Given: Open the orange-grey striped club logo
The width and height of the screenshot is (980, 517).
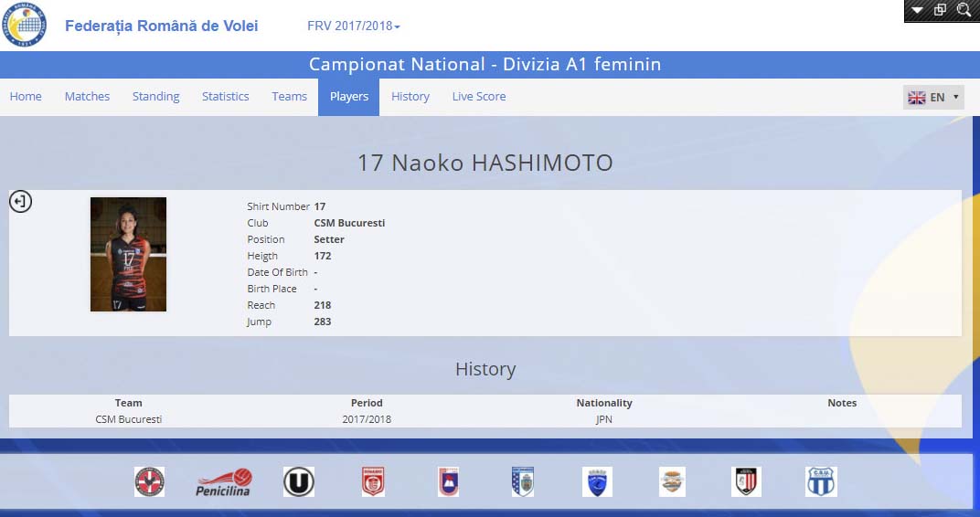Looking at the screenshot, I should click(672, 482).
